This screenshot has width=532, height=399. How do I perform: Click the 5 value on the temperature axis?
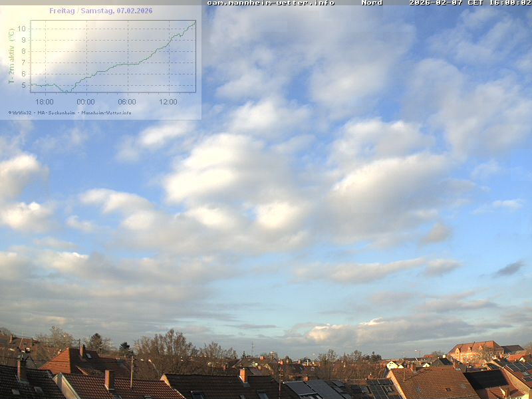(23, 85)
